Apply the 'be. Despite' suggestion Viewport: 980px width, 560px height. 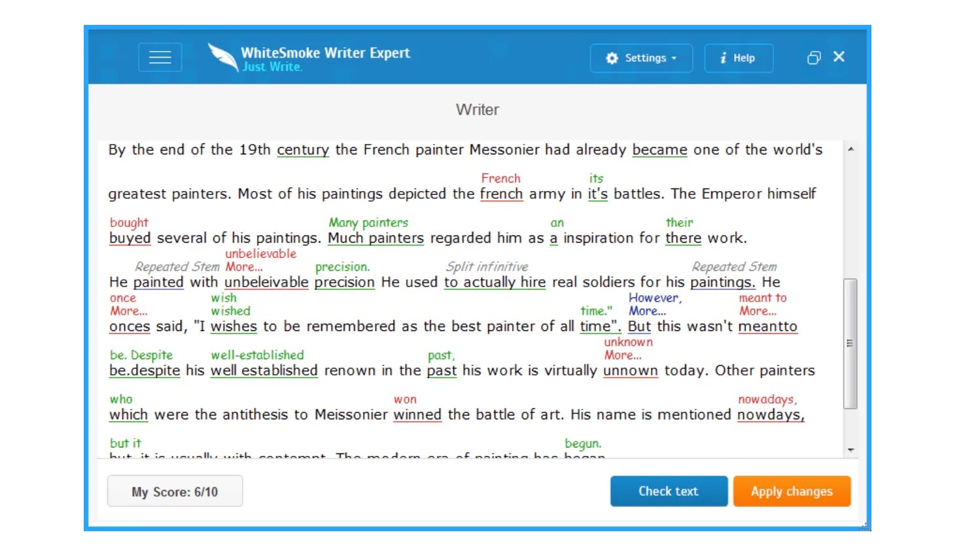point(141,355)
